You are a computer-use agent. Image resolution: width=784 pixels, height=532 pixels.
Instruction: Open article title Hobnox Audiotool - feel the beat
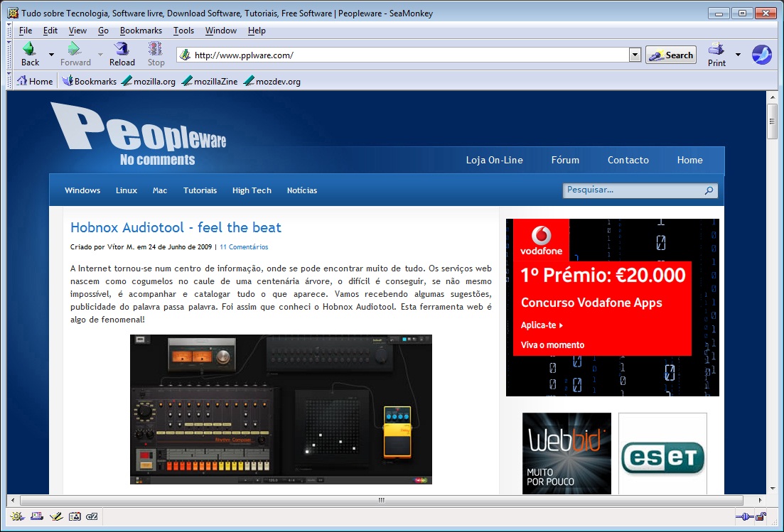click(x=176, y=228)
